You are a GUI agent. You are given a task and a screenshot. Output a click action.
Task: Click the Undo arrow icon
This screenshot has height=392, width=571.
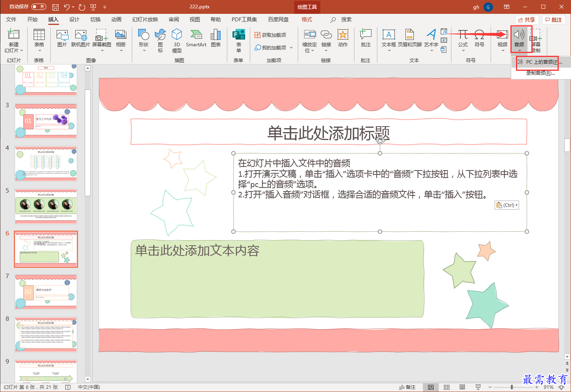(67, 7)
